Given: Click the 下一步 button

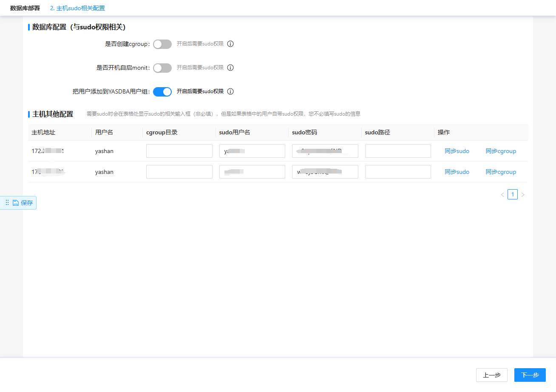Looking at the screenshot, I should 530,375.
